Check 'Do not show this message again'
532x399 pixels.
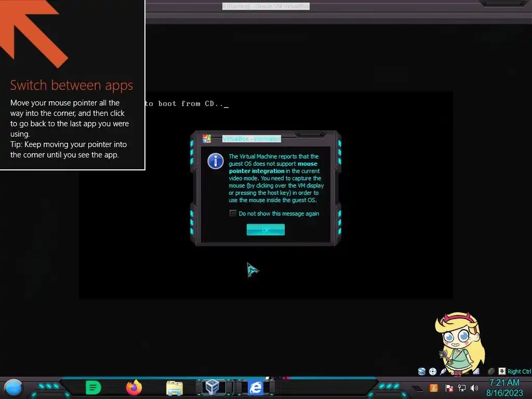point(233,213)
